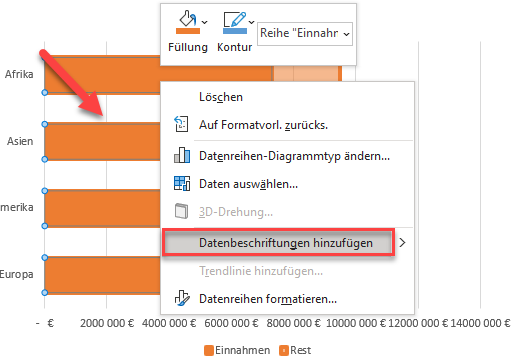Open the Reihe "Einnahr" series combo box
Screen dimensions: 519x362
click(x=305, y=34)
